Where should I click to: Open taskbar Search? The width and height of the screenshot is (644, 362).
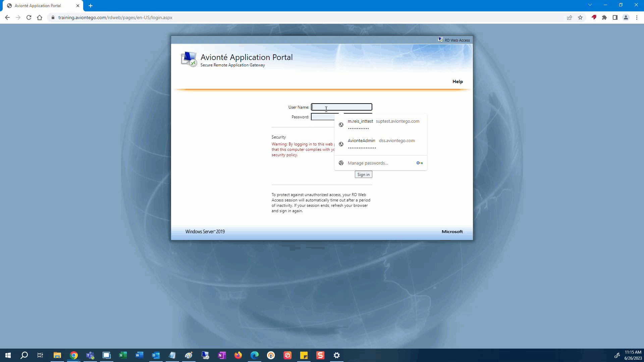[24, 355]
